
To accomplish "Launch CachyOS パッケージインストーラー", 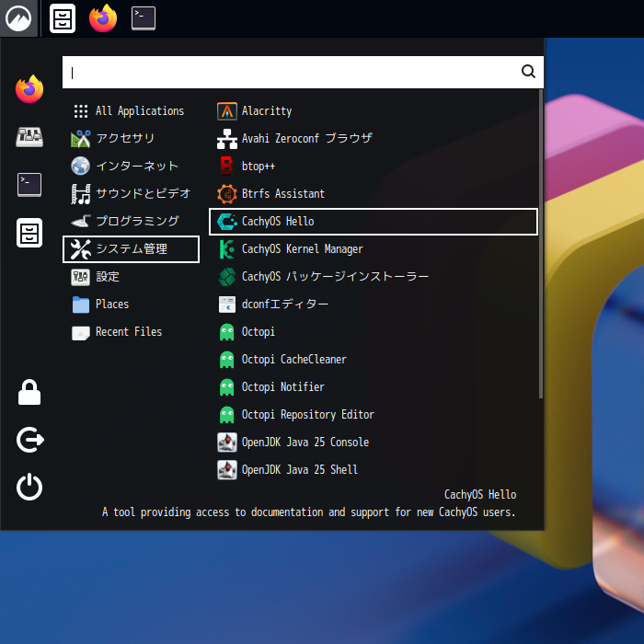I will click(x=374, y=276).
